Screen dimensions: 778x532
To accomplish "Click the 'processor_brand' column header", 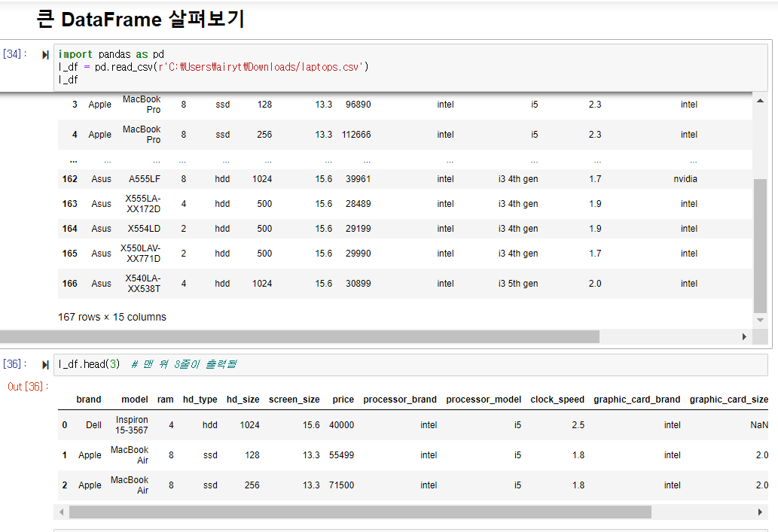I will pyautogui.click(x=400, y=400).
